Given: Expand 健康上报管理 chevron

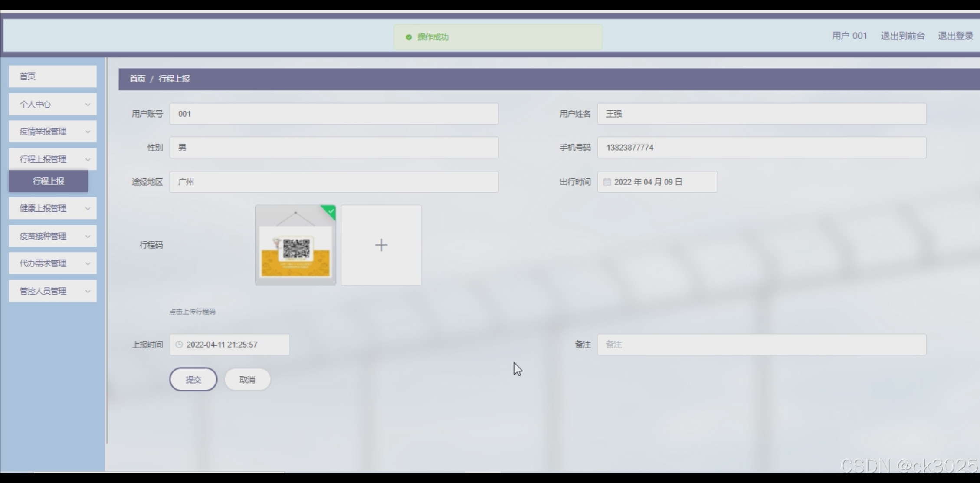Looking at the screenshot, I should (88, 209).
